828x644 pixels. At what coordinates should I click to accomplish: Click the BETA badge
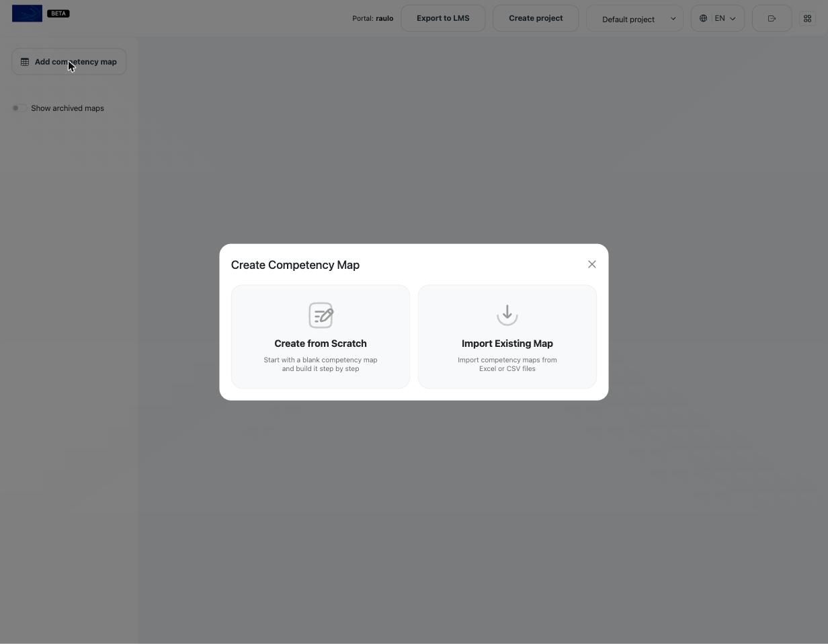click(58, 13)
